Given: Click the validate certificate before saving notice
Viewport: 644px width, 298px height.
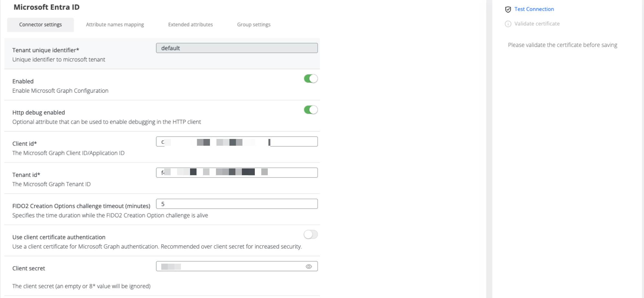Looking at the screenshot, I should coord(563,45).
